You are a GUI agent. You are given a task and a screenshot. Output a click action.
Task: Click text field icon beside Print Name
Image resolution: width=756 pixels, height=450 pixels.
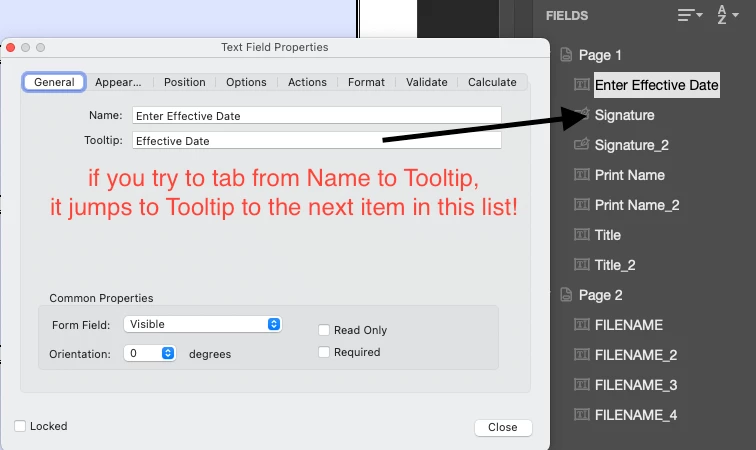coord(581,174)
